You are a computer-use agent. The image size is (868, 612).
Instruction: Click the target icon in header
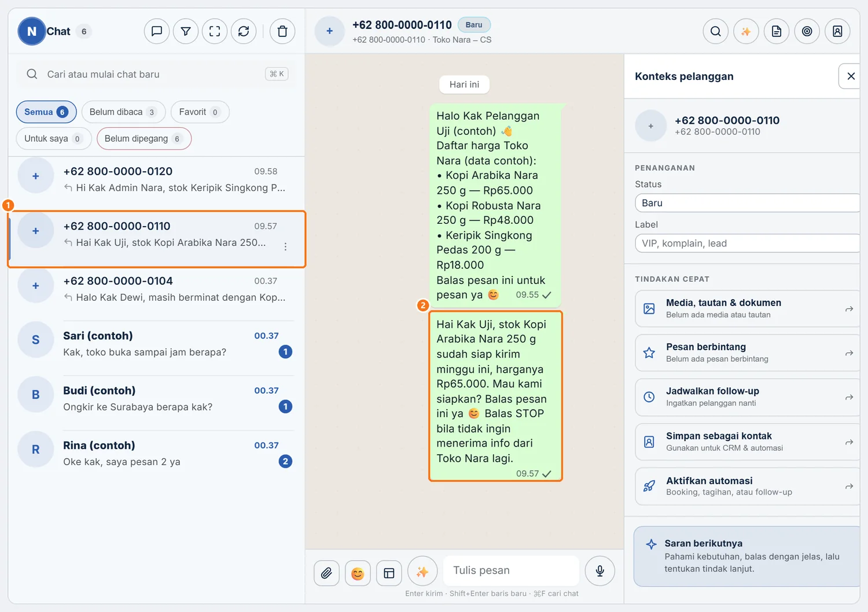point(807,31)
